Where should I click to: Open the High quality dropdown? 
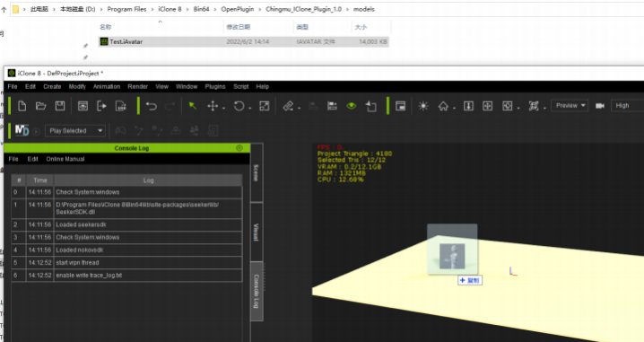[x=627, y=106]
